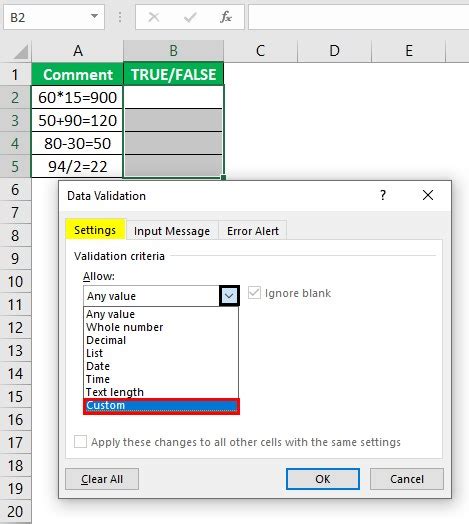Image resolution: width=469 pixels, height=524 pixels.
Task: Click the formula bar Cancel X icon
Action: [x=154, y=17]
